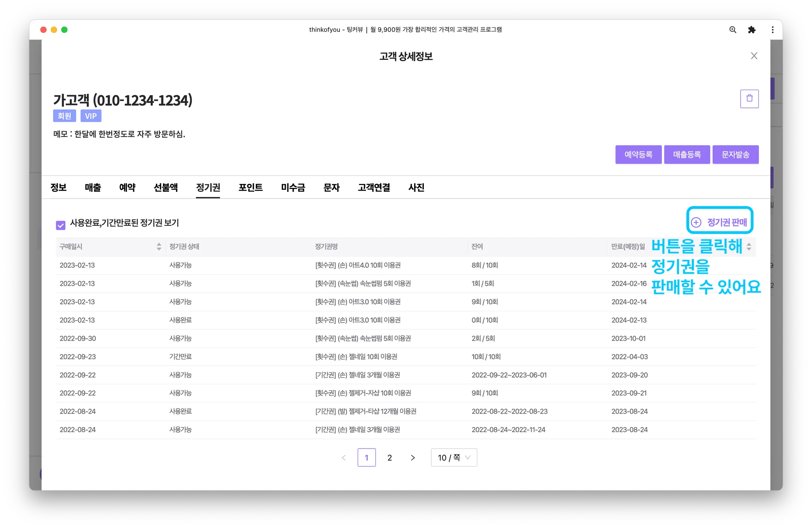Click the 예약등록 button
Screen dimensions: 812x529
coord(638,155)
